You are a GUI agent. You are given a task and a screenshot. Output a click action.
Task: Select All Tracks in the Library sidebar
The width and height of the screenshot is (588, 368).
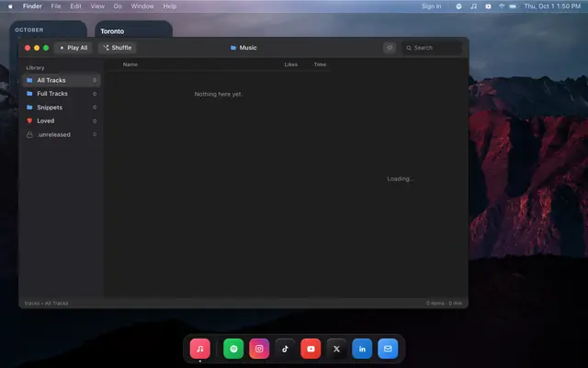click(x=62, y=80)
